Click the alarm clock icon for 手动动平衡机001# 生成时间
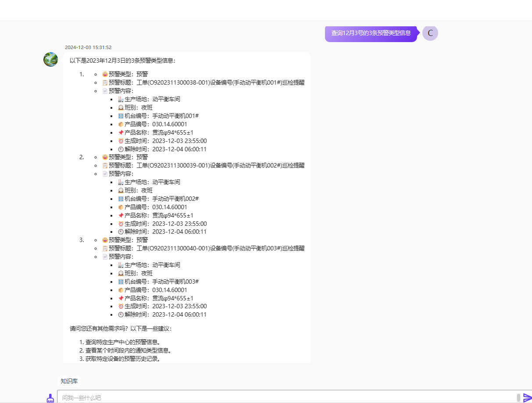This screenshot has height=403, width=532. pos(121,141)
